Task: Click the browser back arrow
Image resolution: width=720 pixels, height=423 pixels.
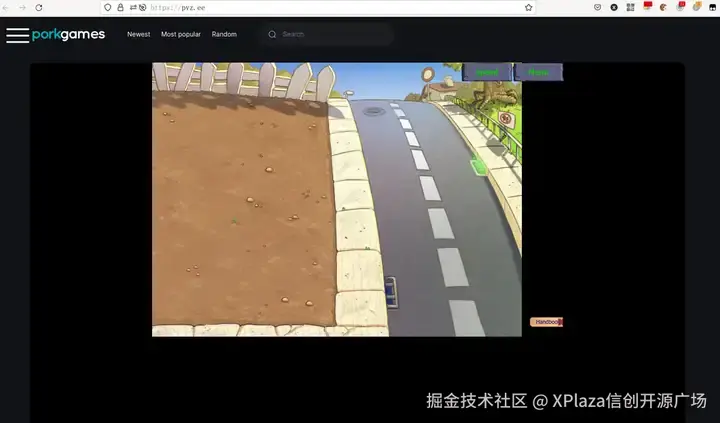Action: point(6,7)
